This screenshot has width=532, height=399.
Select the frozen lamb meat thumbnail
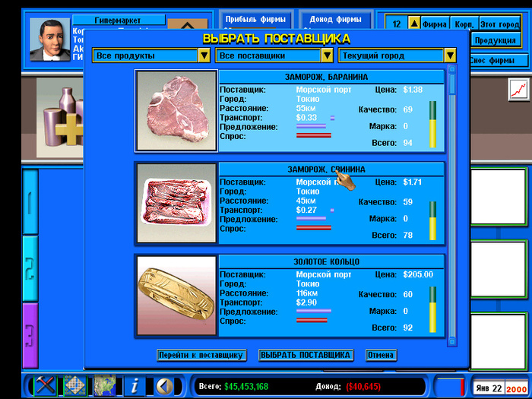point(176,110)
